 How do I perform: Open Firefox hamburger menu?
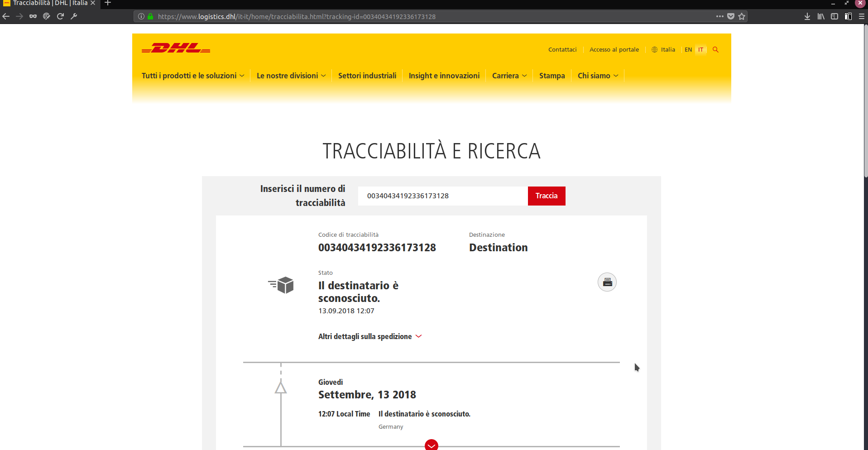coord(862,16)
